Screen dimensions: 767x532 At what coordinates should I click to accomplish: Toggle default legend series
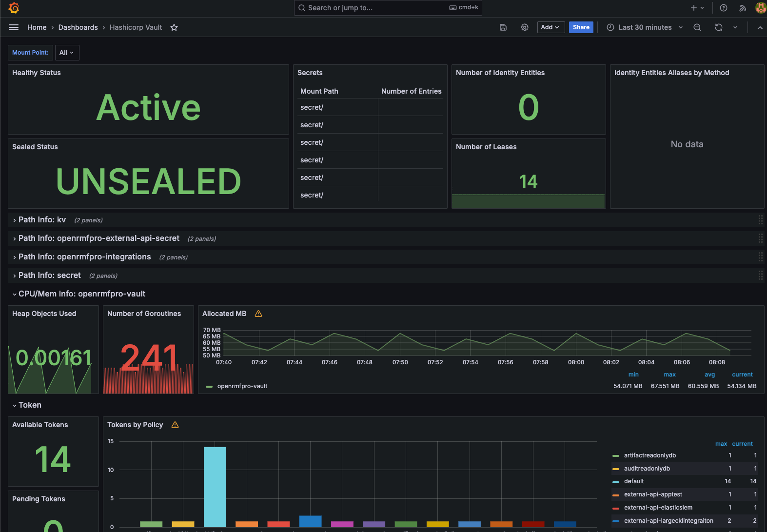634,481
